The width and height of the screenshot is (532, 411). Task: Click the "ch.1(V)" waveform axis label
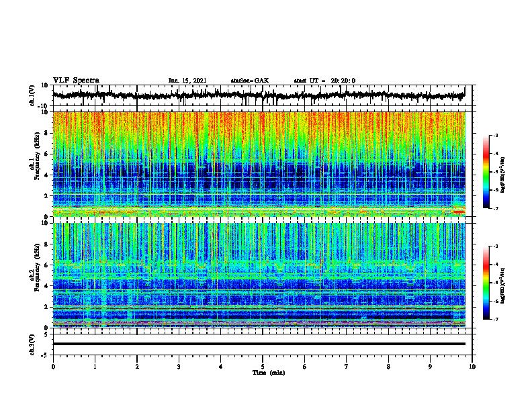click(x=32, y=95)
